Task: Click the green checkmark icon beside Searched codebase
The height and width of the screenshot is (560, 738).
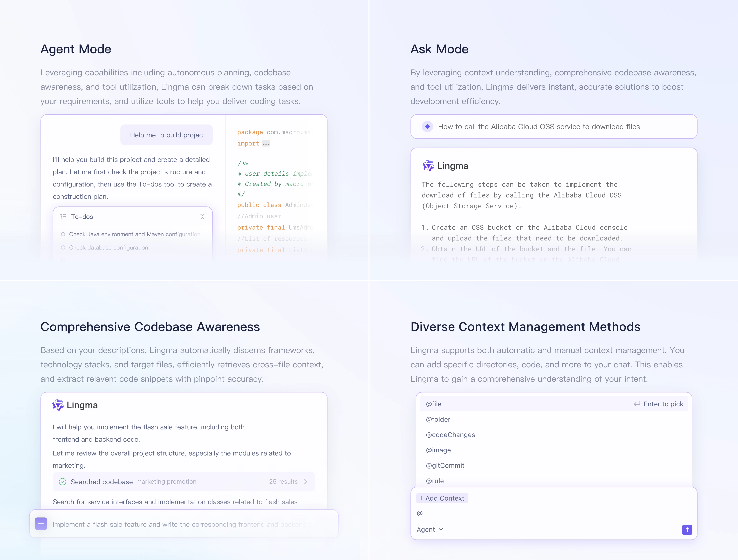Action: tap(62, 482)
